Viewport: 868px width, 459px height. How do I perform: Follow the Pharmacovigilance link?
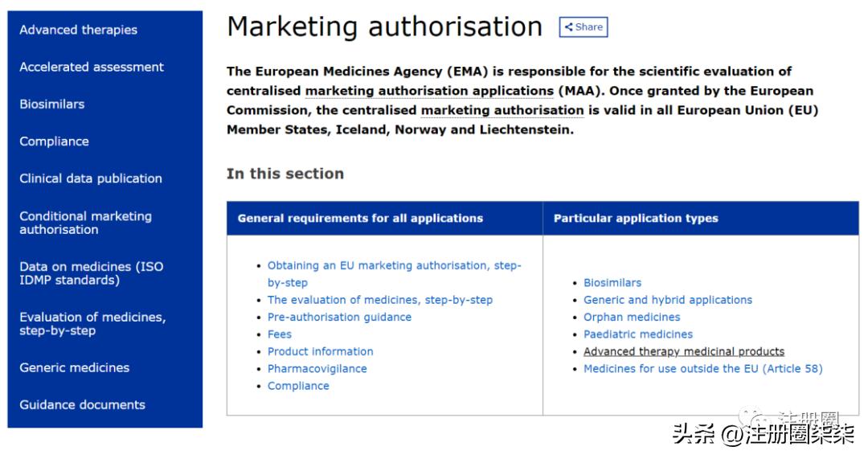pos(317,369)
